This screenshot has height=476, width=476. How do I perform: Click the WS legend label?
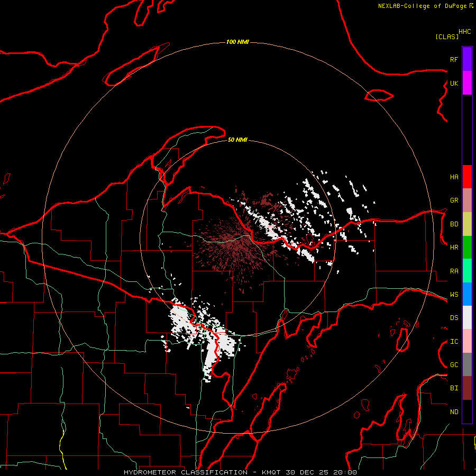(454, 295)
